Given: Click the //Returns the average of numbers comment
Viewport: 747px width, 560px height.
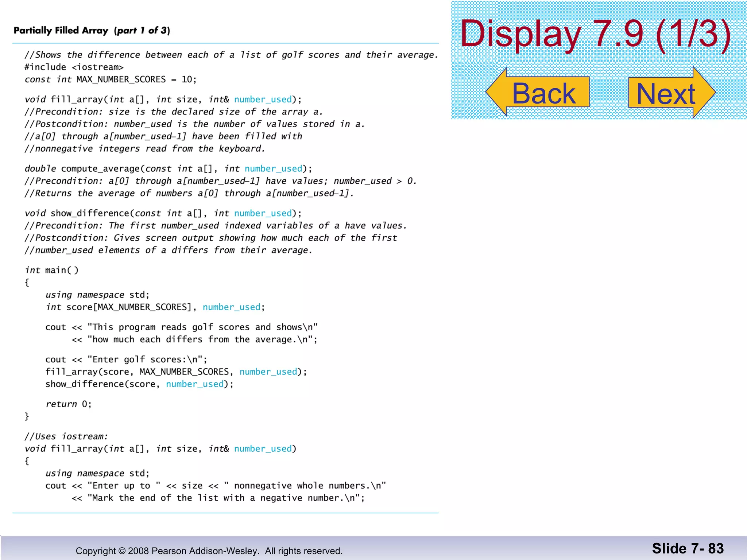Looking at the screenshot, I should [189, 193].
